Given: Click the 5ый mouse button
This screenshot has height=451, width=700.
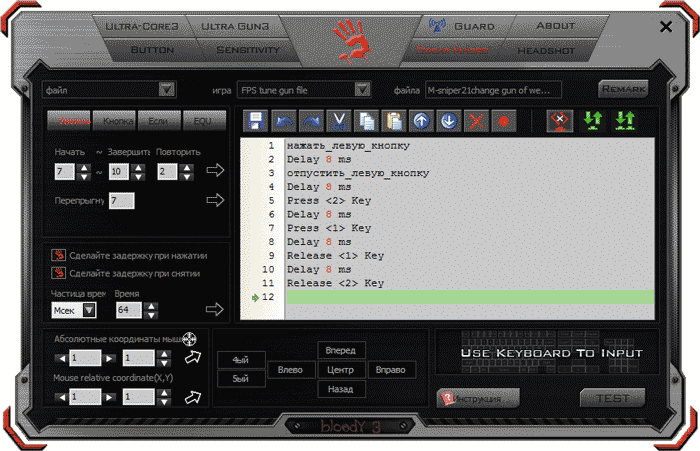Looking at the screenshot, I should [x=241, y=379].
